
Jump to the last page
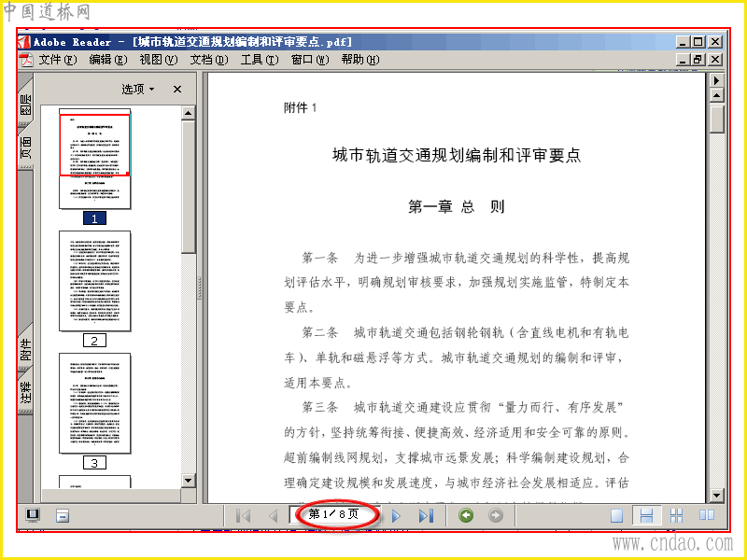(426, 516)
